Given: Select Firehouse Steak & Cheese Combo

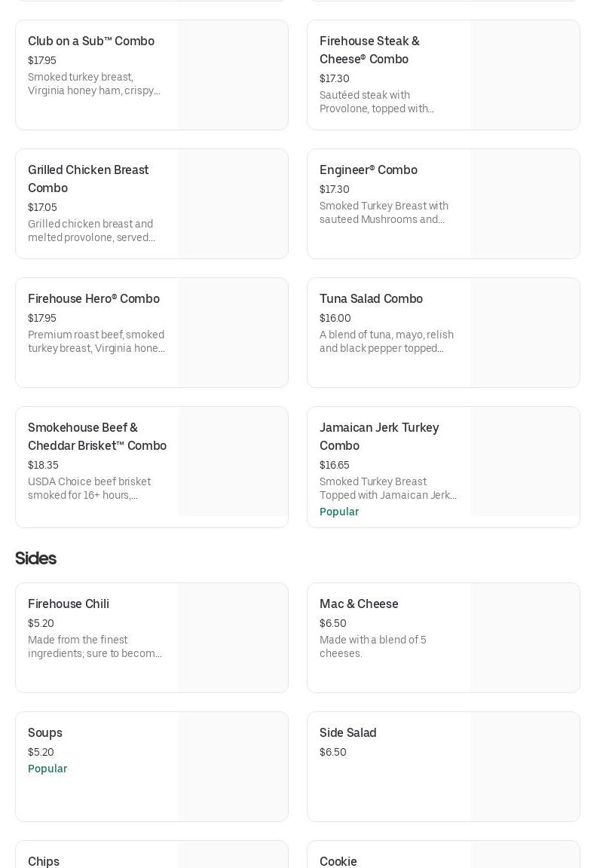Looking at the screenshot, I should pos(369,50).
